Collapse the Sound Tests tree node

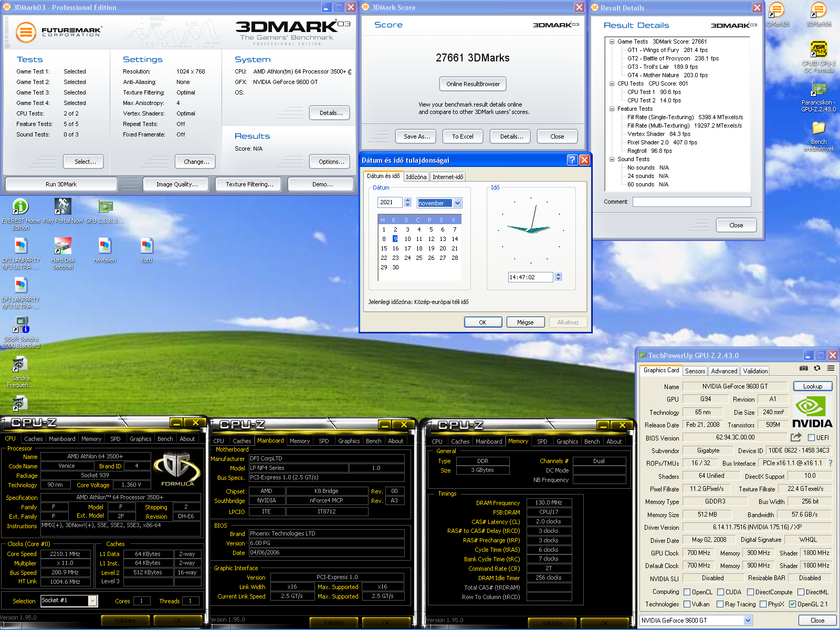click(612, 159)
